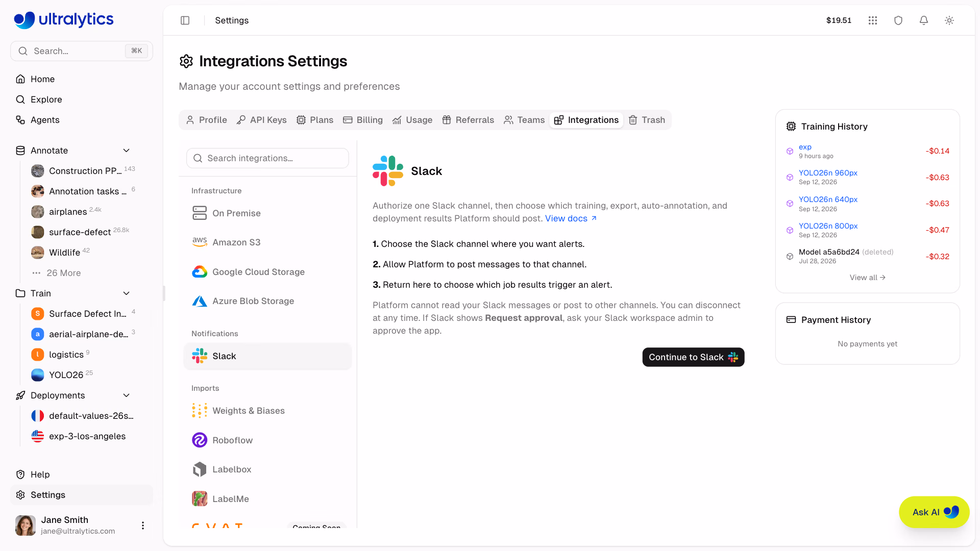Open the surface-defect dataset

[x=80, y=232]
